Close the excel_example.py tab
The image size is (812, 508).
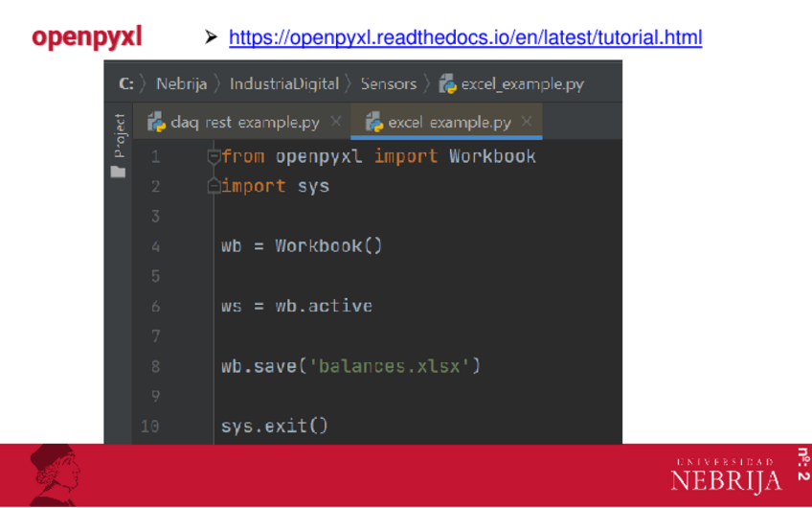pyautogui.click(x=527, y=123)
